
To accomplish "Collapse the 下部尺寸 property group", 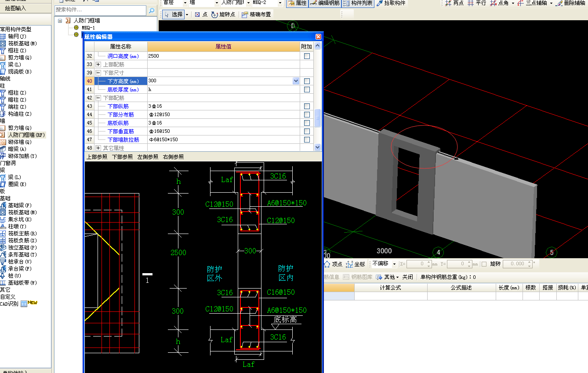I will pyautogui.click(x=98, y=73).
